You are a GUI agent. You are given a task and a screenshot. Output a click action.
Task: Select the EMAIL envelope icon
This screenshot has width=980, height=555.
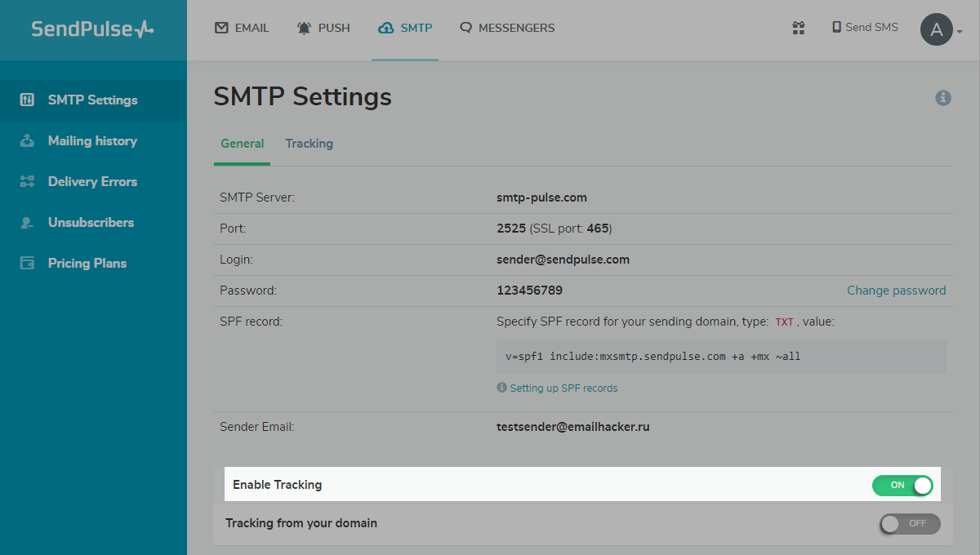[x=220, y=27]
